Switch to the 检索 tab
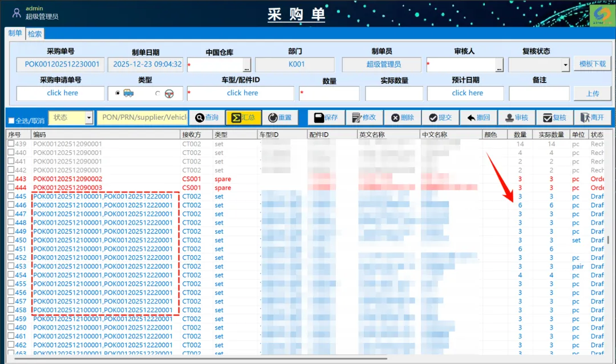 click(35, 34)
